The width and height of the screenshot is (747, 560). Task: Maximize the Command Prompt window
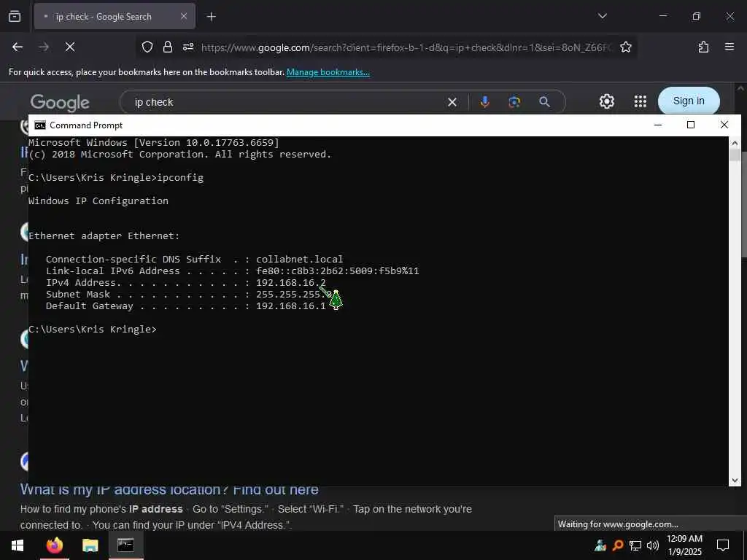pyautogui.click(x=691, y=125)
